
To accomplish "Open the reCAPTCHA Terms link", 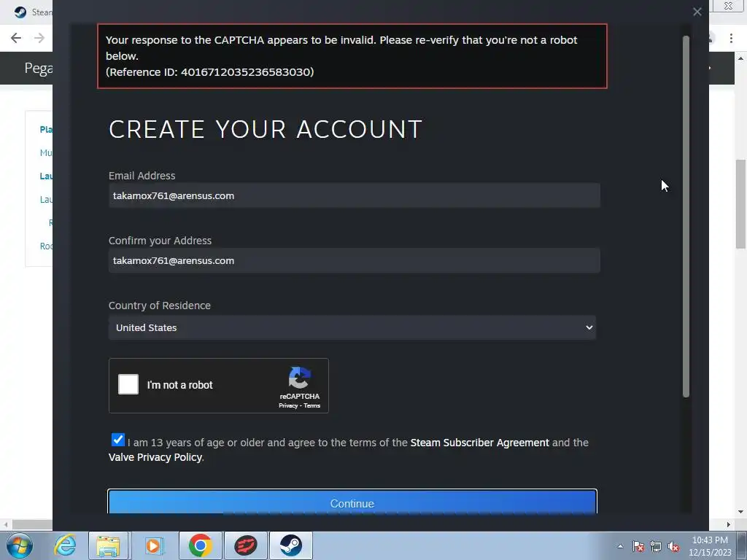I will pos(312,405).
